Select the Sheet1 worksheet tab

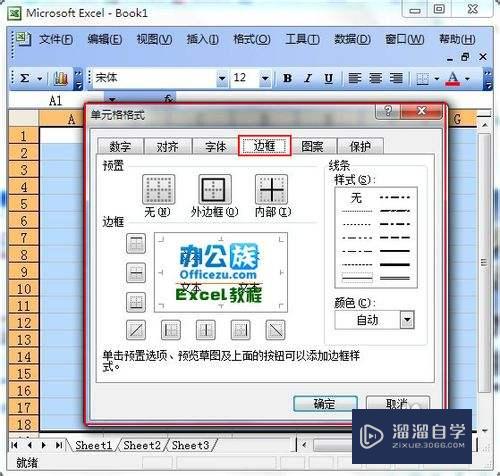93,445
